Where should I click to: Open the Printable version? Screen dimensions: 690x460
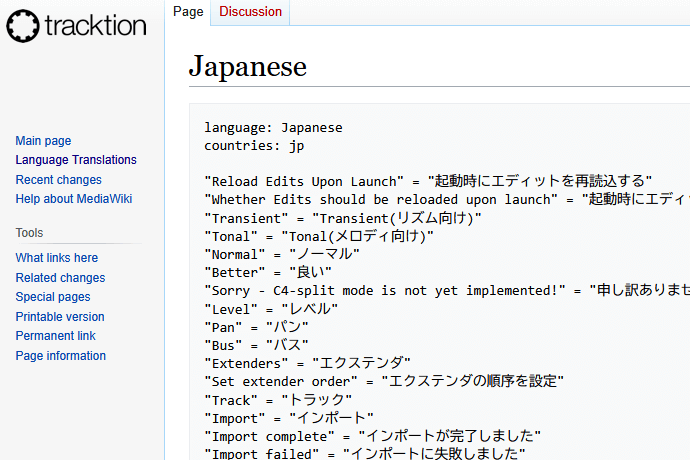pyautogui.click(x=60, y=317)
